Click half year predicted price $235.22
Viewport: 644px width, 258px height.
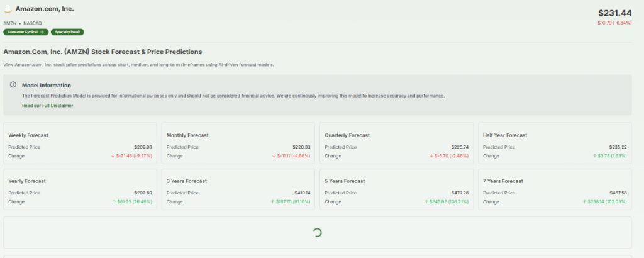(x=618, y=147)
